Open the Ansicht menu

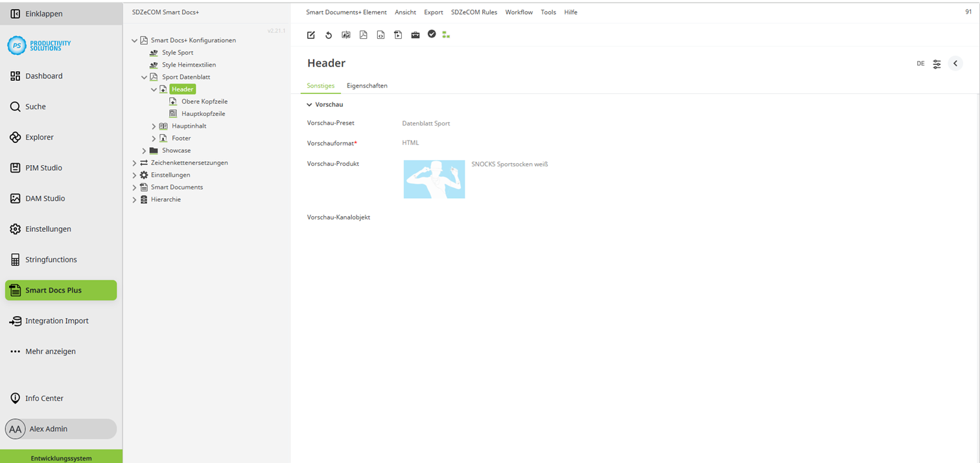(406, 12)
